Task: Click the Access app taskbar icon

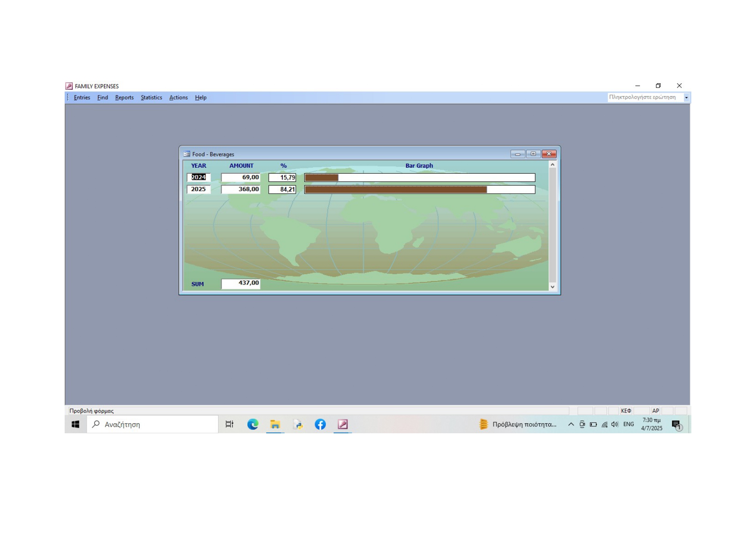Action: tap(343, 424)
